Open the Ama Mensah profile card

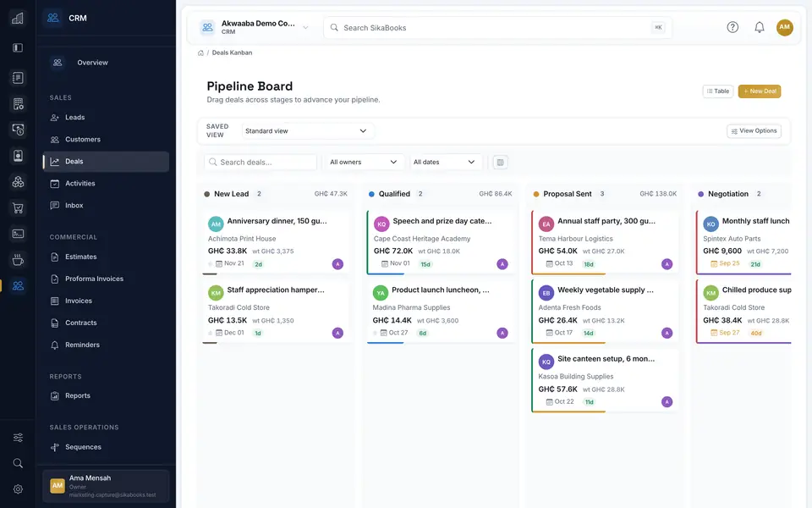click(106, 486)
